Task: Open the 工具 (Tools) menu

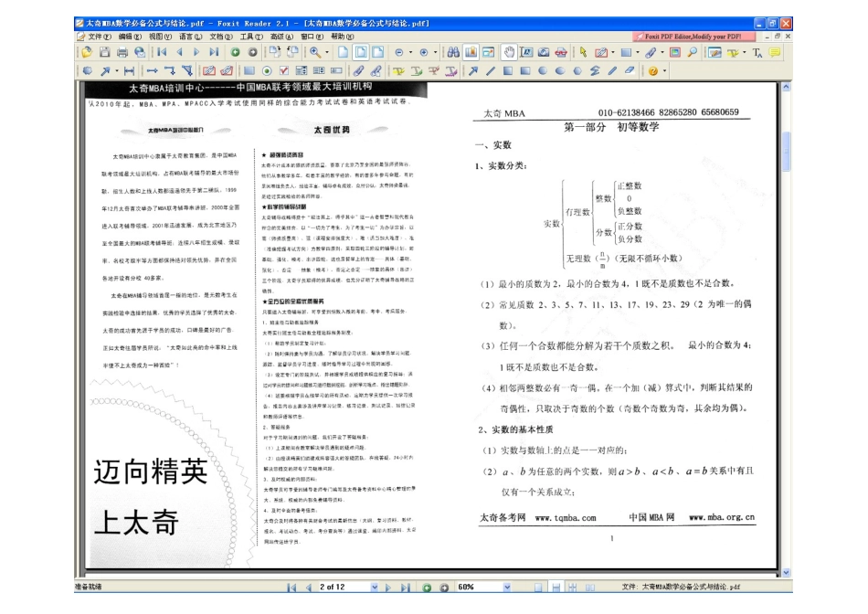Action: click(250, 37)
